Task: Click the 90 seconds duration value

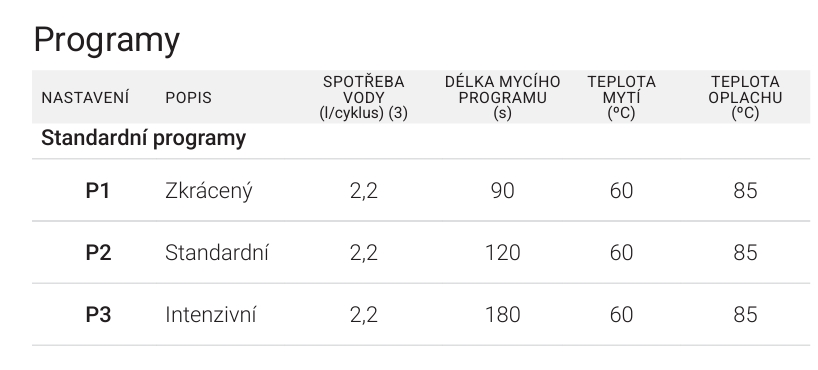Action: tap(502, 191)
